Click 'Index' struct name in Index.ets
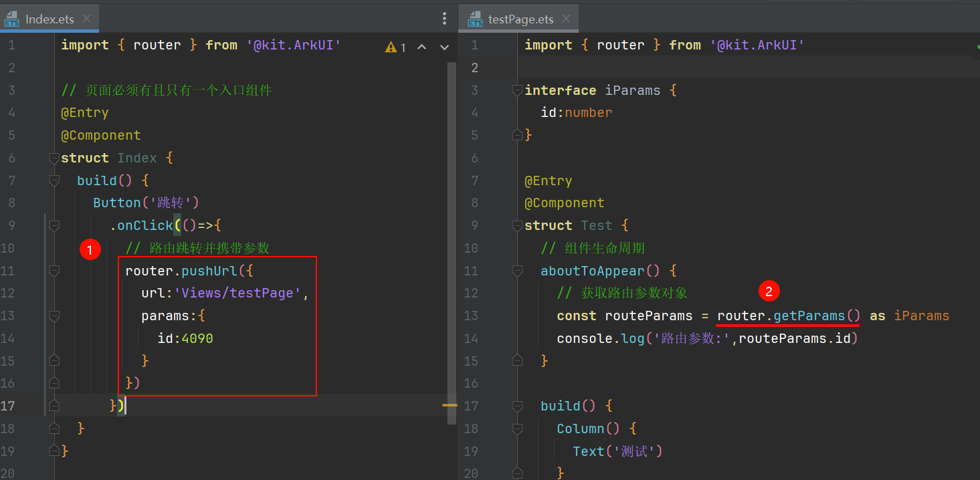Image resolution: width=980 pixels, height=480 pixels. coord(137,158)
